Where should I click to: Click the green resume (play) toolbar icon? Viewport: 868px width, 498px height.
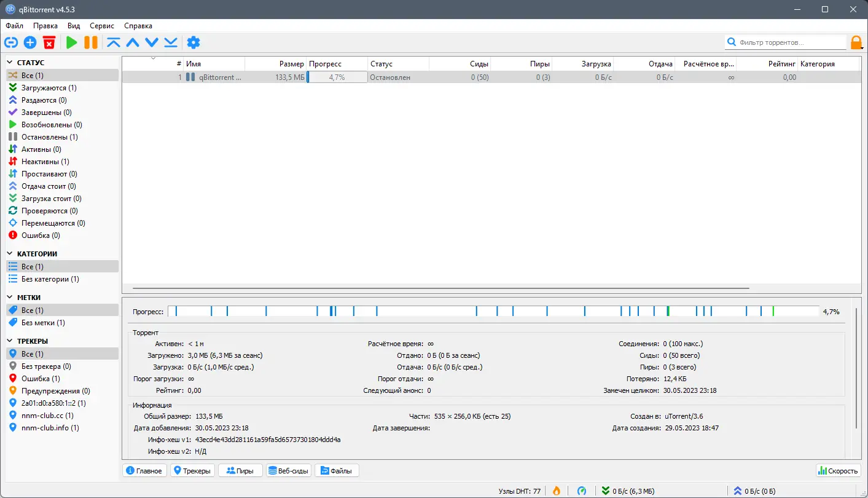tap(72, 42)
